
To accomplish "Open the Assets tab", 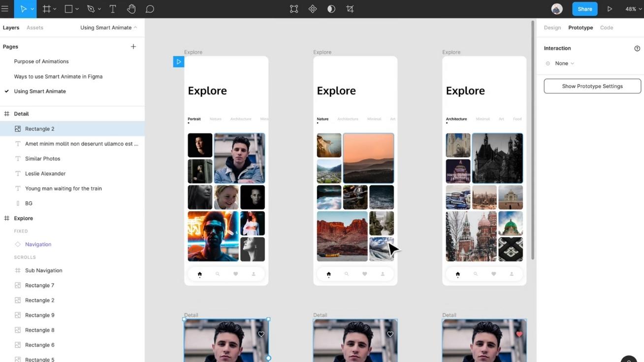I will tap(34, 28).
